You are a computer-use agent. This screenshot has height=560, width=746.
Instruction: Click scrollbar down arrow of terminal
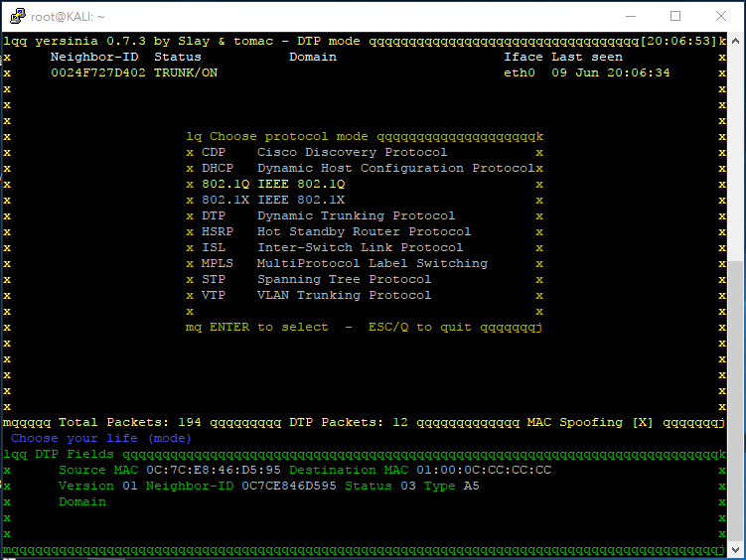click(735, 549)
